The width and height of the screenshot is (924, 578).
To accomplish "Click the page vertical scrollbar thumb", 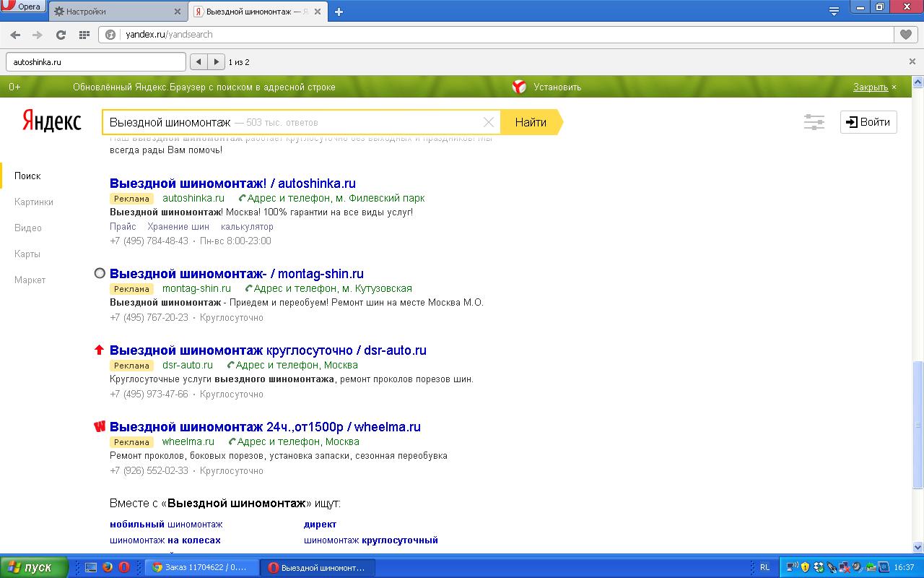I will pyautogui.click(x=918, y=423).
